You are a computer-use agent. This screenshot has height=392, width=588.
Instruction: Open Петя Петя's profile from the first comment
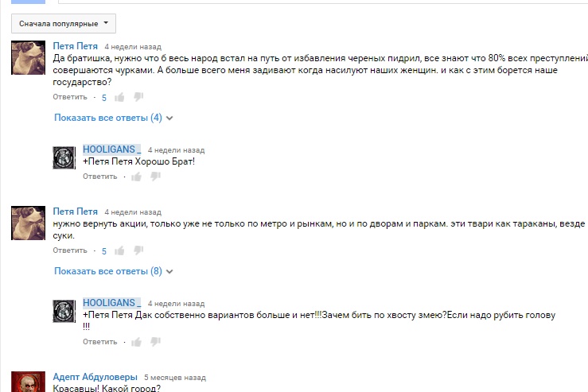tap(75, 46)
